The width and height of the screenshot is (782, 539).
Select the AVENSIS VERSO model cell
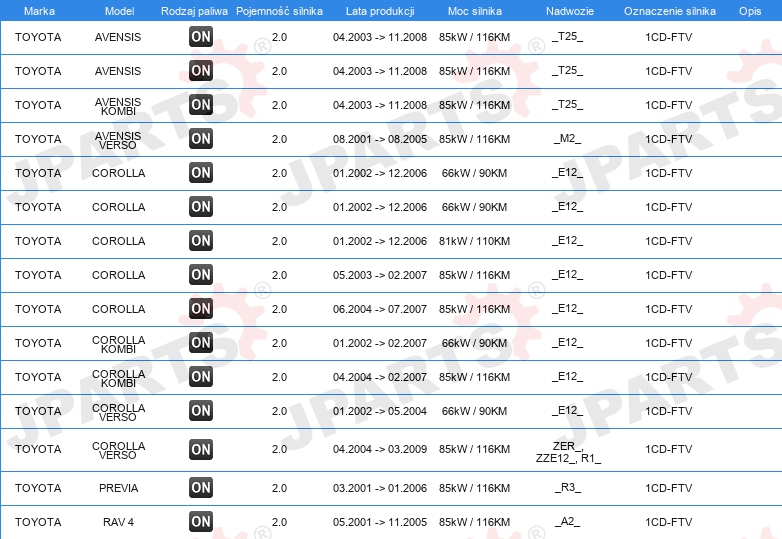[x=118, y=140]
